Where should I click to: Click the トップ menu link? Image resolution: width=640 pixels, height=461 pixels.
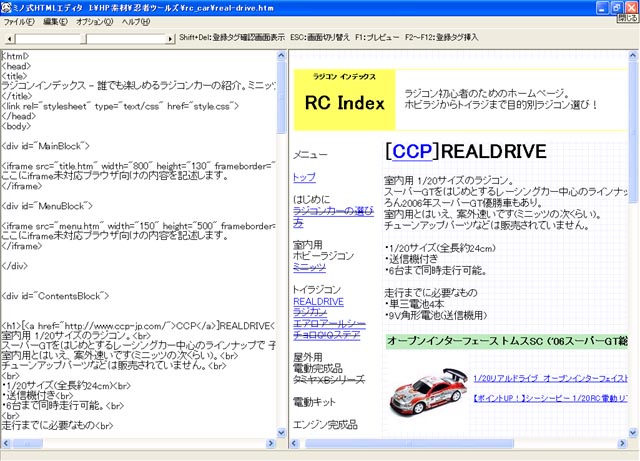point(304,177)
